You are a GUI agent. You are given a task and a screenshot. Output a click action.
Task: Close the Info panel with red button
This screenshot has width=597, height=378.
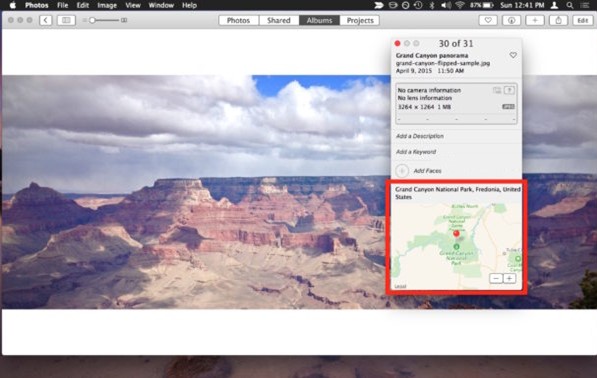pos(397,43)
